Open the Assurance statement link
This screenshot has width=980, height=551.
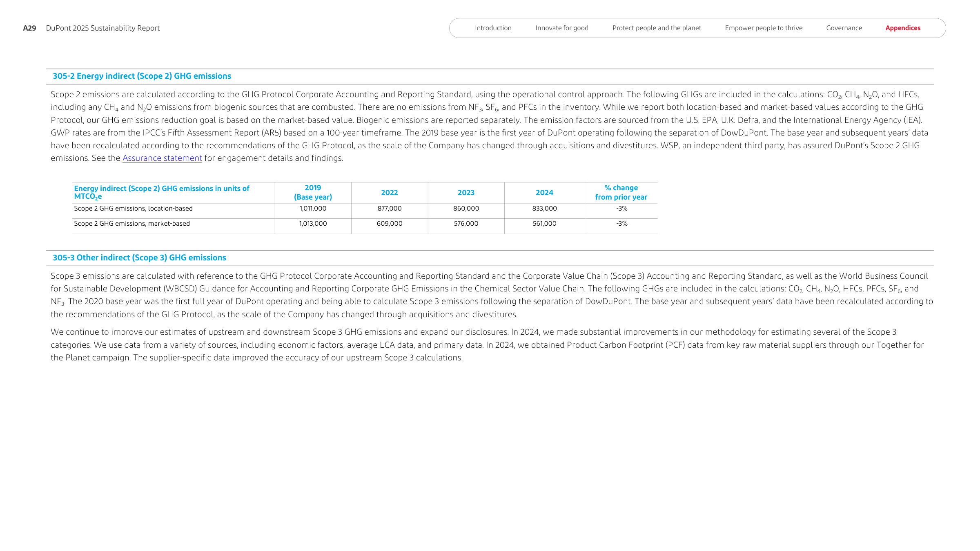click(x=162, y=158)
